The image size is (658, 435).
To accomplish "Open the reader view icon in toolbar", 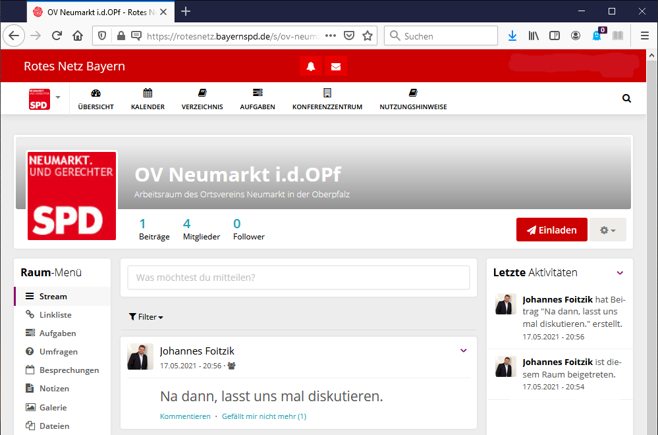I will [618, 36].
